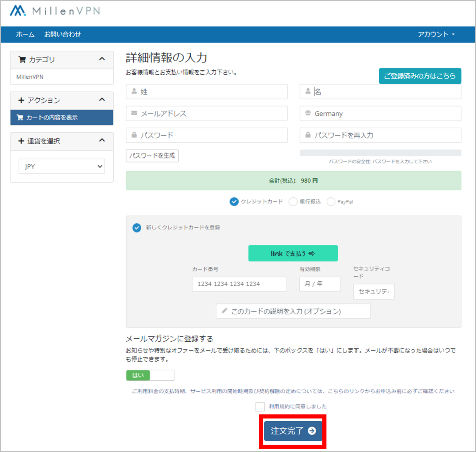Click the cart icon on カートの内容を表示

(x=20, y=117)
